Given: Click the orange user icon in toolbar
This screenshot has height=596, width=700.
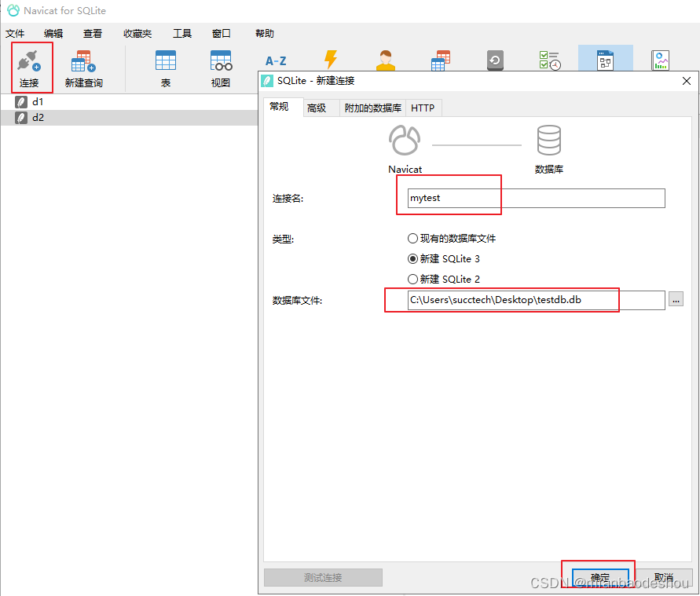Looking at the screenshot, I should (x=386, y=60).
